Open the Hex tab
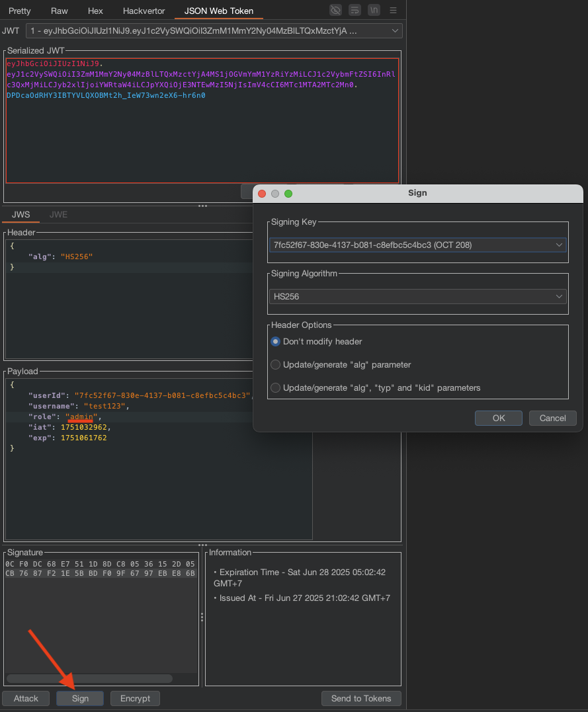Viewport: 588px width, 712px height. click(x=95, y=11)
